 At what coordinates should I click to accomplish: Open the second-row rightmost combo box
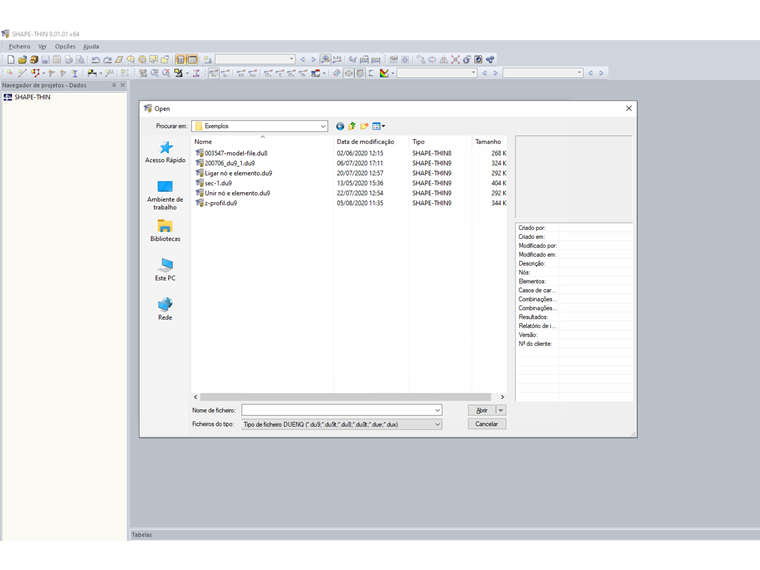543,73
